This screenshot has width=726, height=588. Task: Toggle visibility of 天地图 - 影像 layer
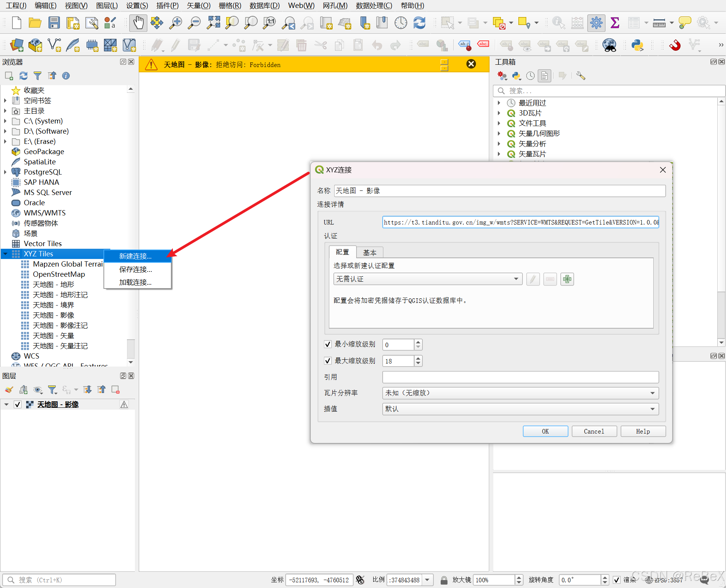pos(17,404)
